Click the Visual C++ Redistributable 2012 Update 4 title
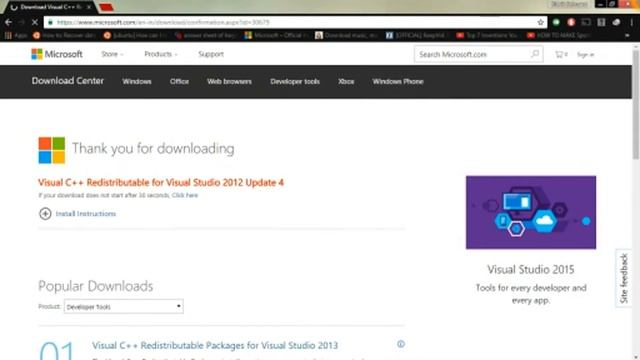Screen dimensions: 640x360 (161, 182)
